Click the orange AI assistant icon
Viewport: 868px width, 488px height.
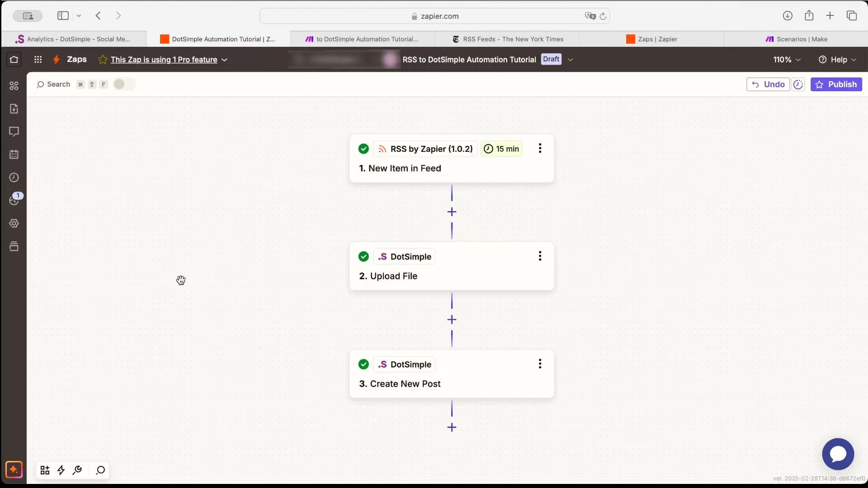click(x=14, y=469)
